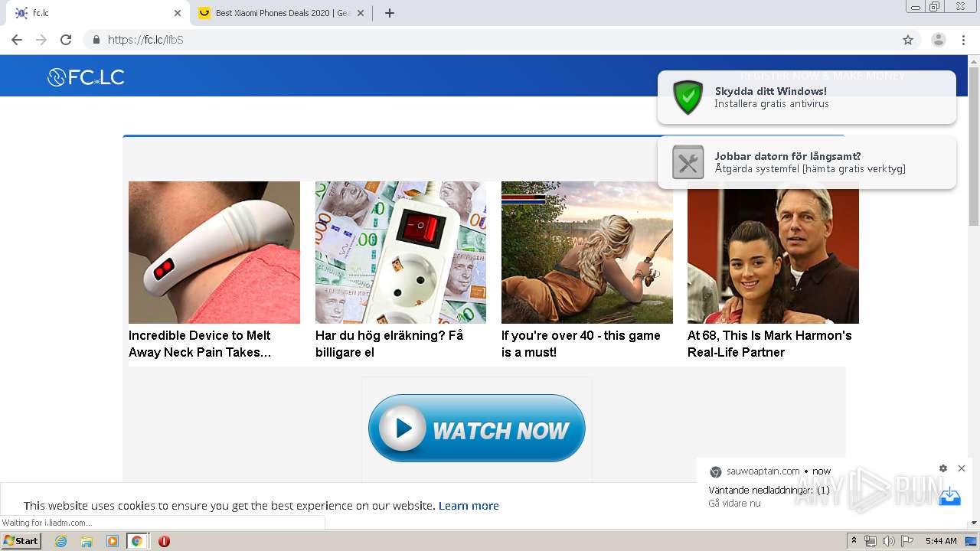The width and height of the screenshot is (980, 551).
Task: Click Gå vidare nu in notification
Action: click(x=734, y=504)
